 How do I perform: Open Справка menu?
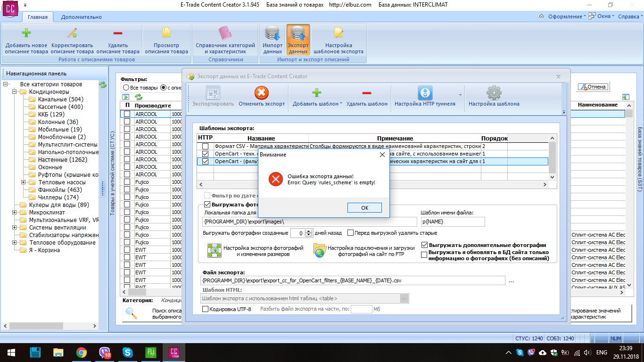click(x=630, y=16)
